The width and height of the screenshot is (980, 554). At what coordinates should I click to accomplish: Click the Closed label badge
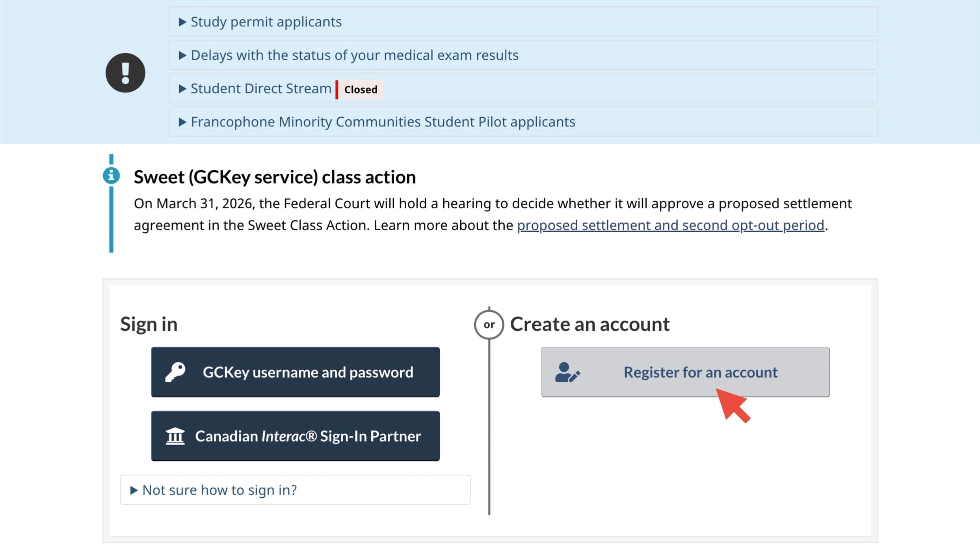click(x=360, y=89)
